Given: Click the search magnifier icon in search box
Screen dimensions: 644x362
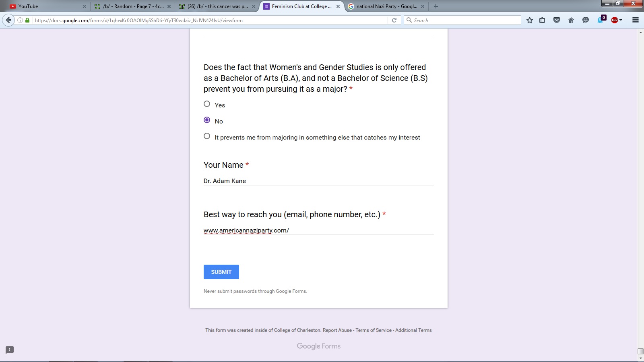Looking at the screenshot, I should [409, 20].
